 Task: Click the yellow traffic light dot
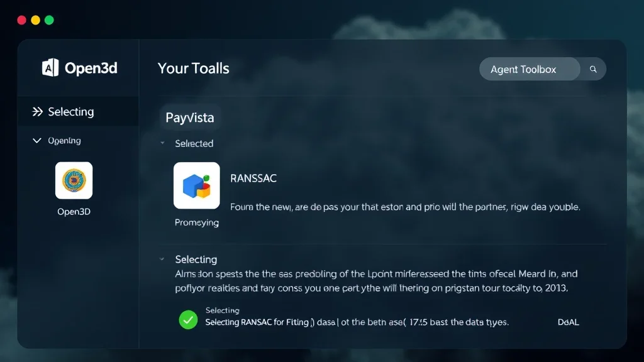click(36, 19)
